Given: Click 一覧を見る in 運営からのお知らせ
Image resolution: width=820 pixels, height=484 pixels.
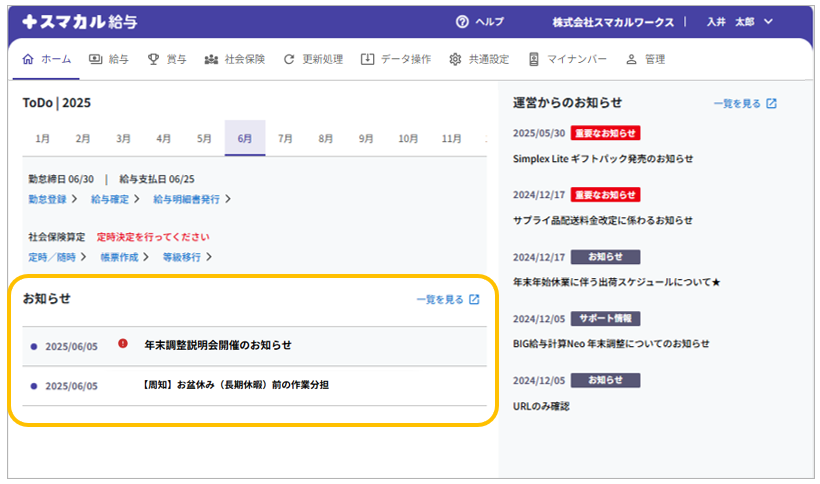Looking at the screenshot, I should pos(744,103).
